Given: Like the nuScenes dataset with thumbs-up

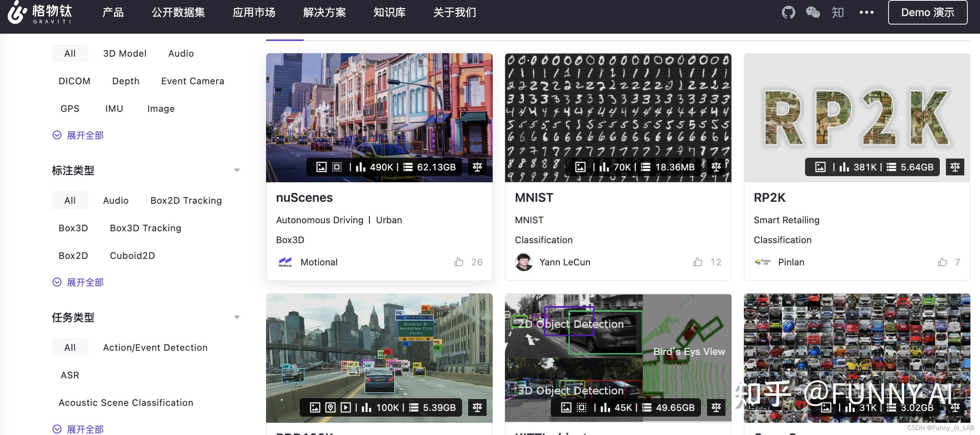Looking at the screenshot, I should pyautogui.click(x=459, y=262).
